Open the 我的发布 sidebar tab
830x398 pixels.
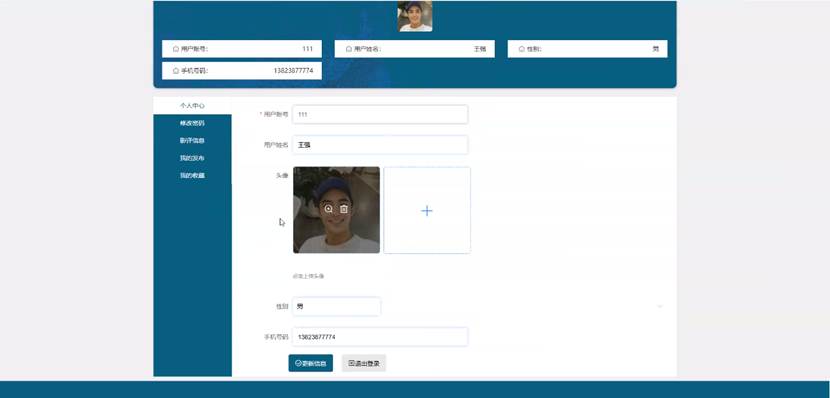192,158
